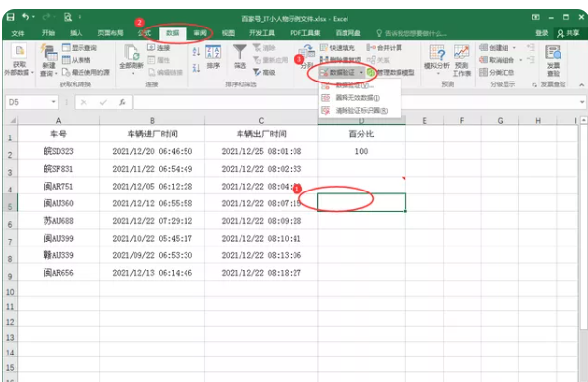Click cell D2 with value 100

point(361,151)
